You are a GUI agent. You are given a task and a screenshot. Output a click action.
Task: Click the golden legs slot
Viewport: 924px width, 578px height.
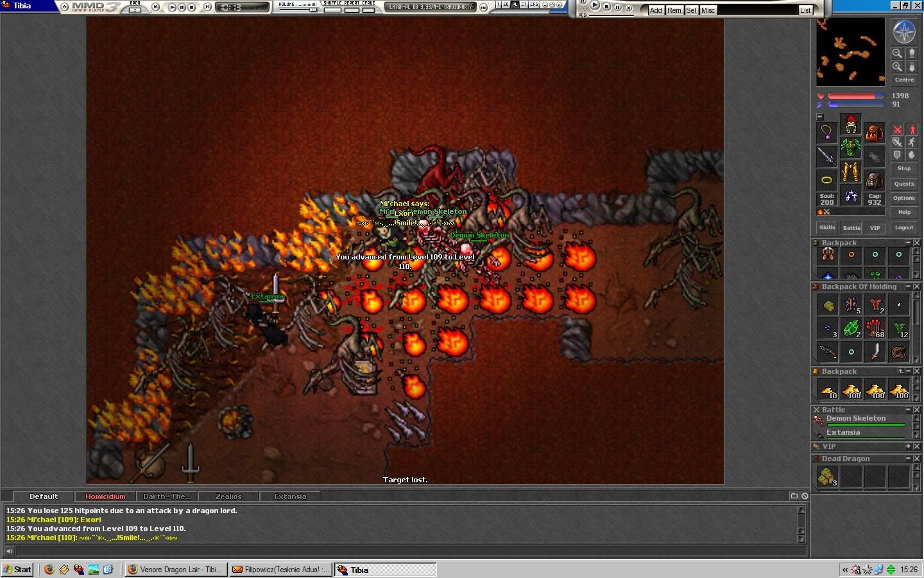click(851, 171)
